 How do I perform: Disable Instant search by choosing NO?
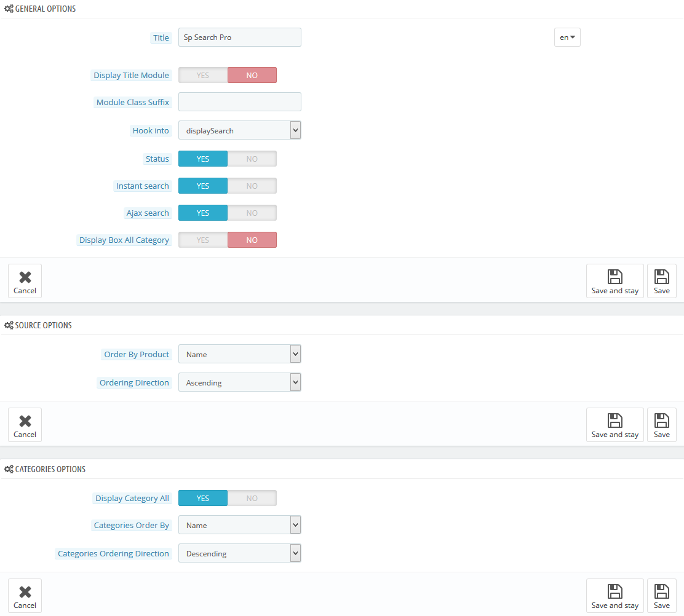pyautogui.click(x=252, y=186)
